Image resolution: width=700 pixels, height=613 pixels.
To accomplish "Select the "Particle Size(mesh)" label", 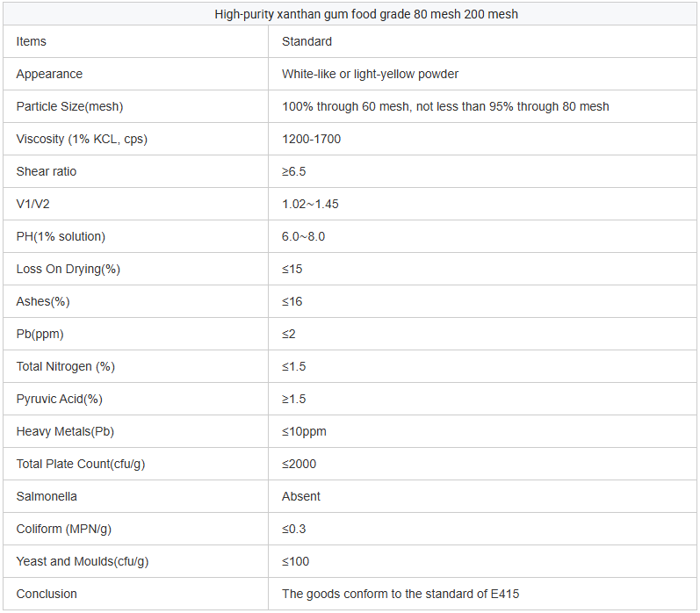I will (69, 106).
